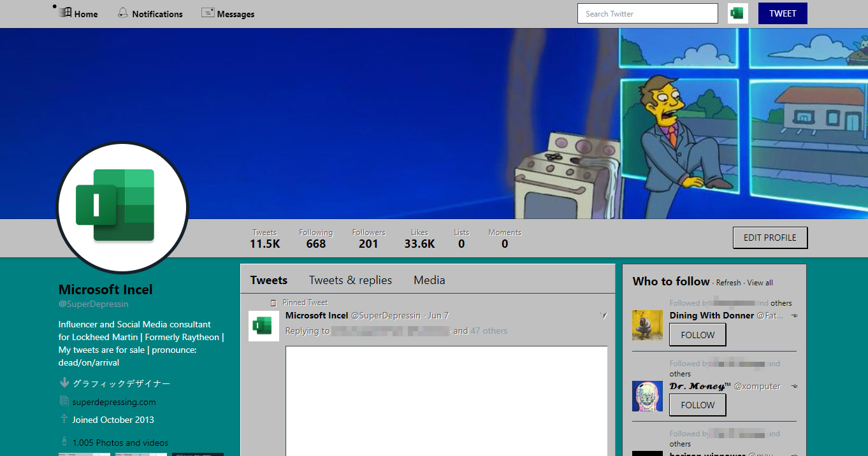Open the Lists count
Screen dimensions: 868x456
tap(461, 239)
